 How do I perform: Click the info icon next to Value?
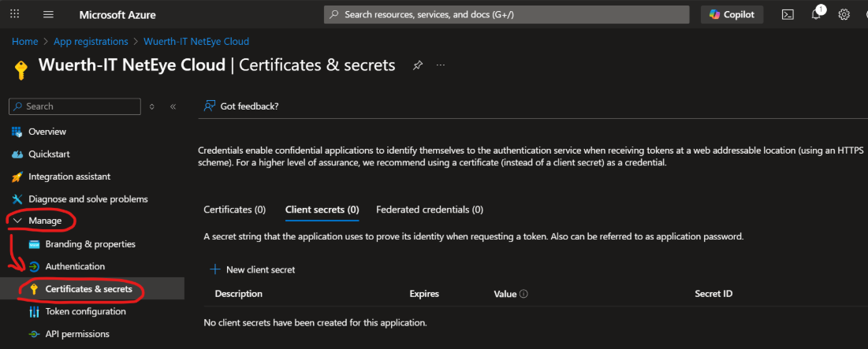[523, 294]
